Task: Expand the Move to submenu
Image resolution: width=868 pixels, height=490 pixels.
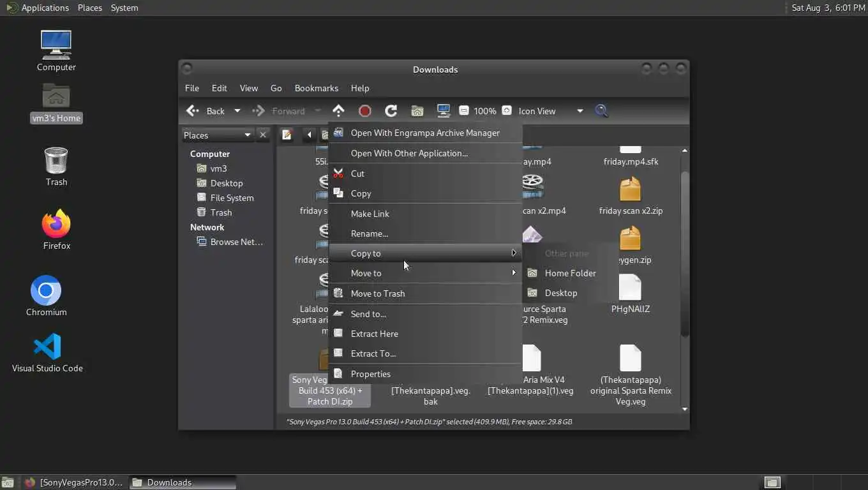Action: pyautogui.click(x=425, y=273)
